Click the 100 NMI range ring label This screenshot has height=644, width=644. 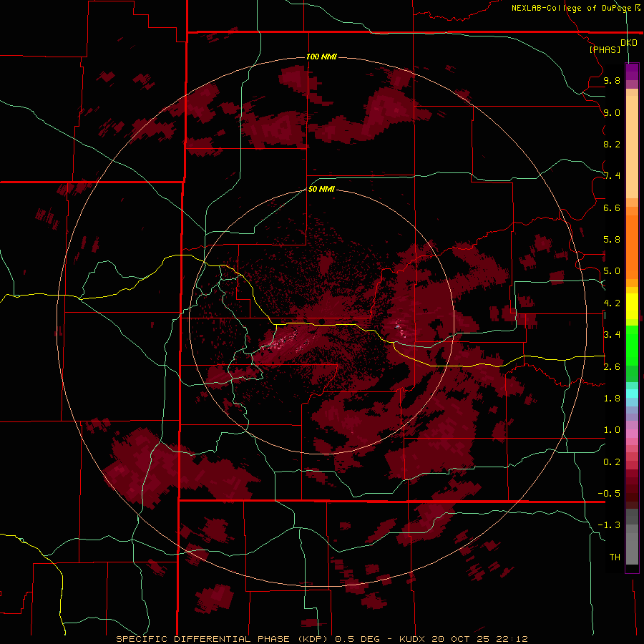tap(321, 57)
